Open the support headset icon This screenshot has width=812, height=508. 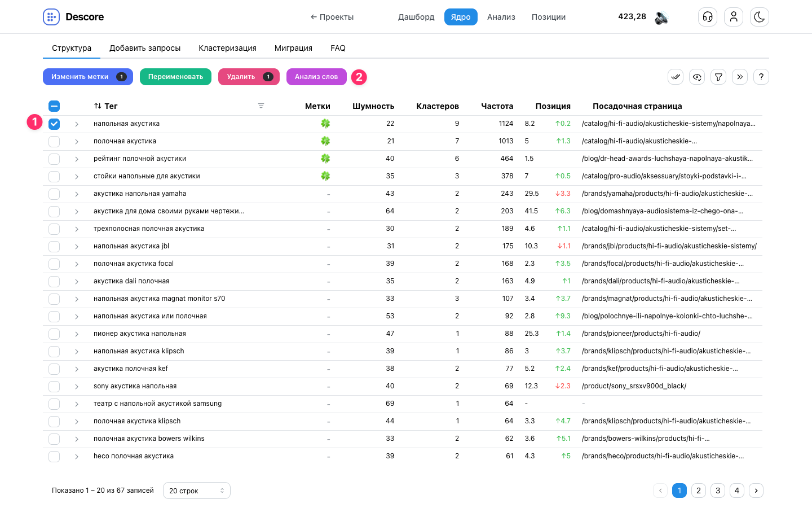(708, 17)
